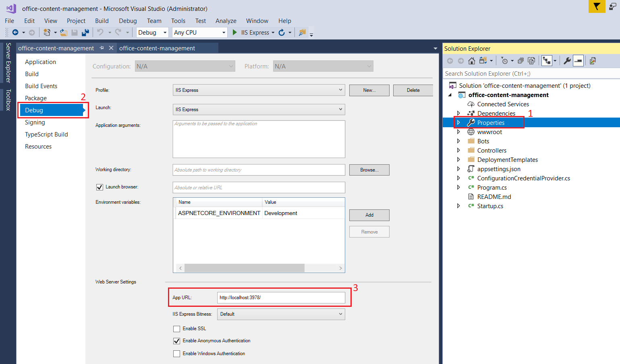The width and height of the screenshot is (620, 364).
Task: Click the wrench Properties icon in Solution Explorer toolbar
Action: pos(567,61)
